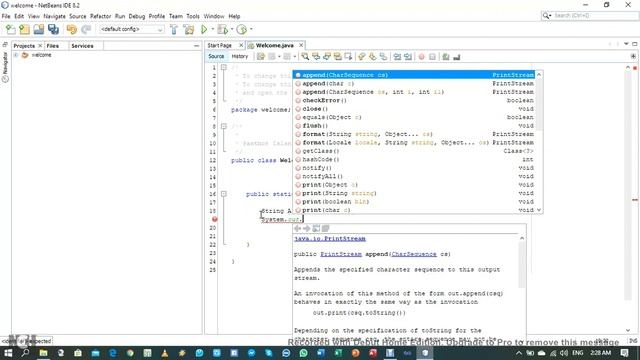Open the Navigate menu
The image size is (640, 360).
tap(54, 16)
